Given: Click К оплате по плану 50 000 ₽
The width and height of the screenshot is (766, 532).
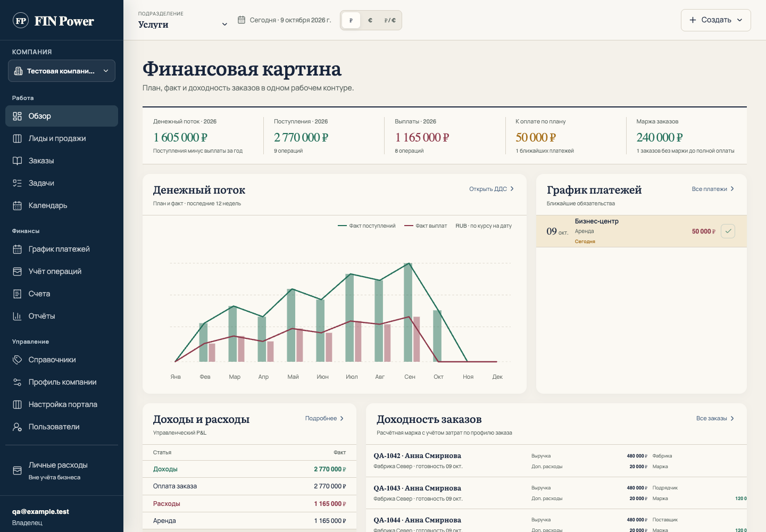Looking at the screenshot, I should [536, 137].
